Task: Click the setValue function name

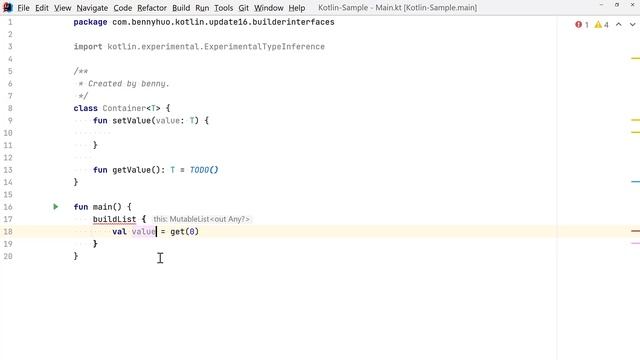Action: (x=131, y=120)
